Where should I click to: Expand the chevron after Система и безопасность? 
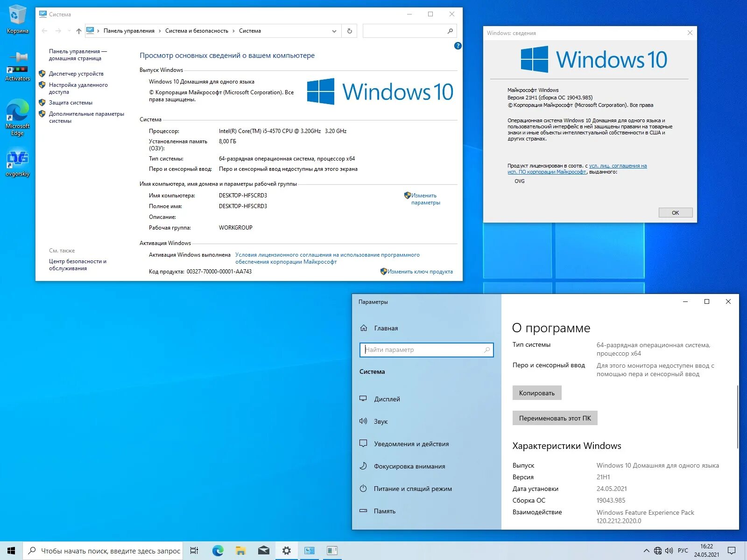tap(233, 31)
